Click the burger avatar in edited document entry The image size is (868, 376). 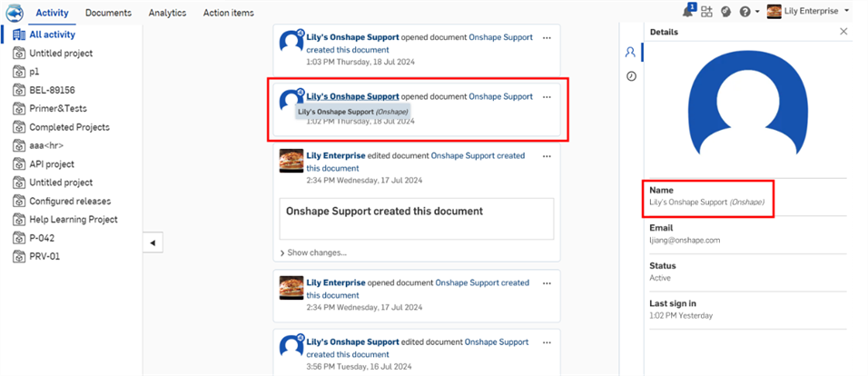click(x=291, y=161)
